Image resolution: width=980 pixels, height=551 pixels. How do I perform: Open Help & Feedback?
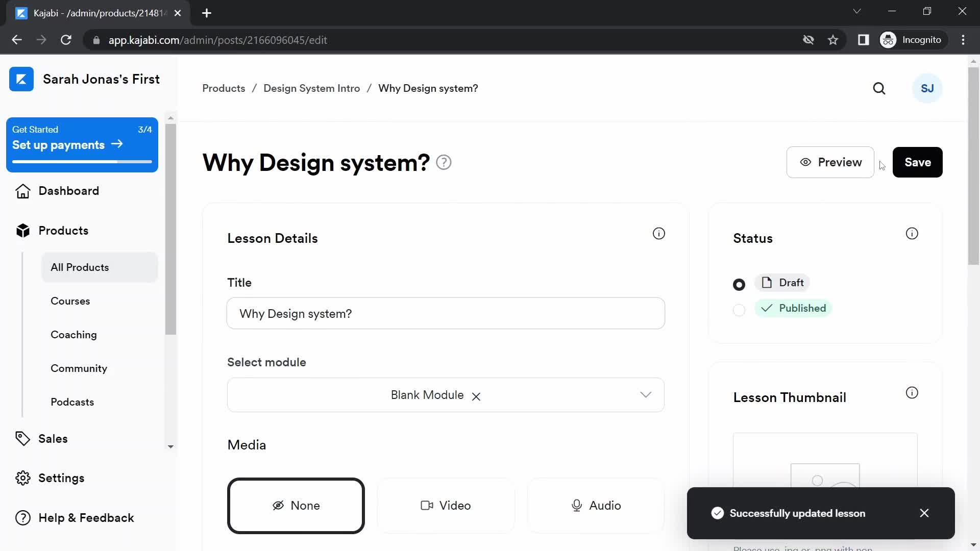(86, 518)
